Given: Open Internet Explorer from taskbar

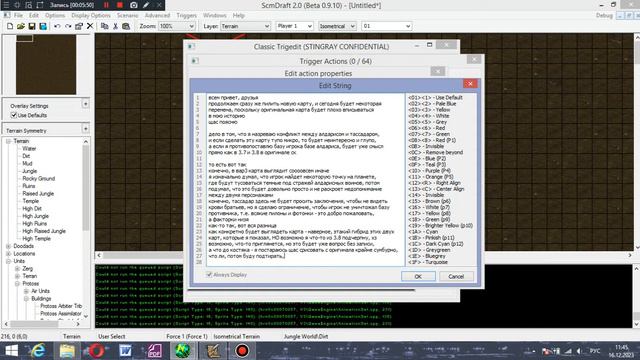Looking at the screenshot, I should click(38, 351).
